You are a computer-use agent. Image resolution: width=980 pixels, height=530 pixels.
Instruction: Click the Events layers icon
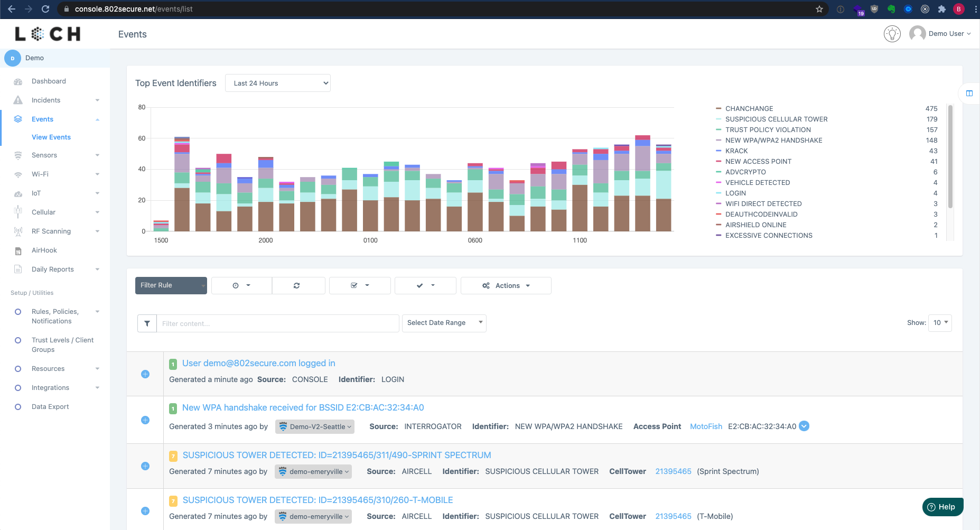[18, 119]
